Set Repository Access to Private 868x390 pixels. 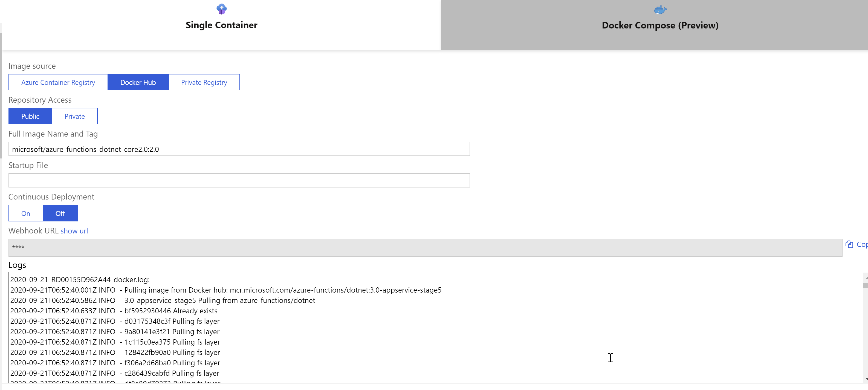coord(74,116)
